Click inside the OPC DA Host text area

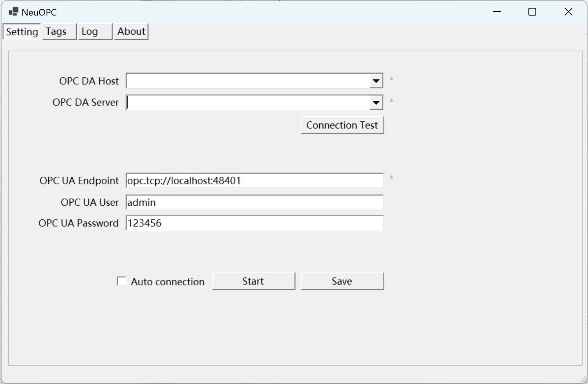(x=248, y=81)
